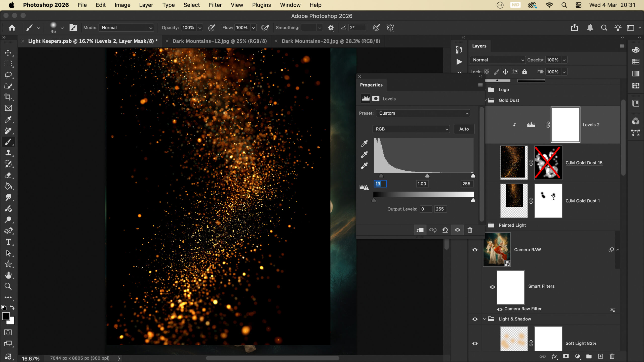Screen dimensions: 644x362
Task: Select the Type tool
Action: 8,242
